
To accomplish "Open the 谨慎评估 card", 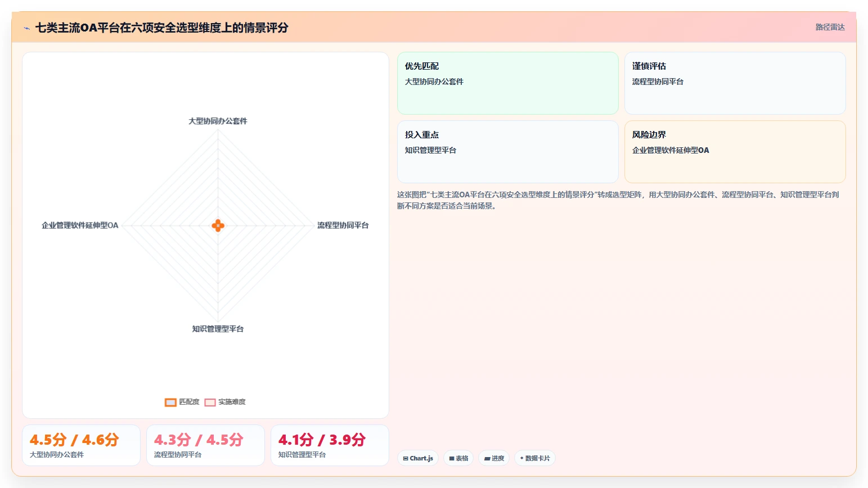I will click(735, 83).
